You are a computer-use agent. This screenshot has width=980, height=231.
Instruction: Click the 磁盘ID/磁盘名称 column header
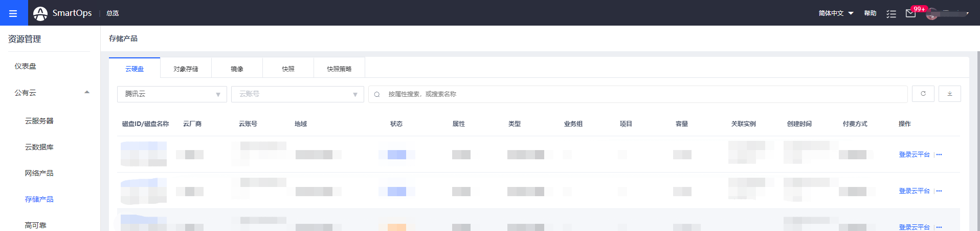point(145,124)
